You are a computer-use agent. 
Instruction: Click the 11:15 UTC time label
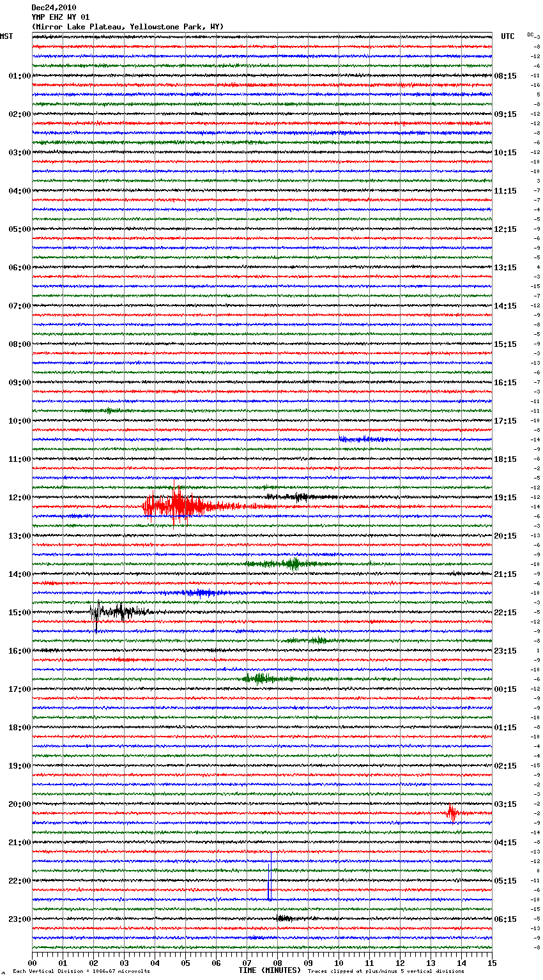[505, 191]
